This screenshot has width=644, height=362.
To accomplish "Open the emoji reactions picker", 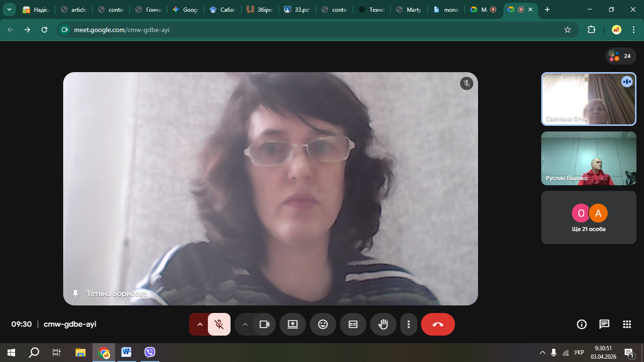I will 323,324.
